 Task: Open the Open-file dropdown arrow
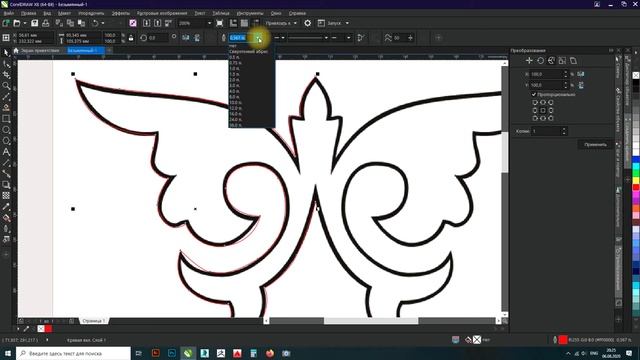pyautogui.click(x=24, y=23)
